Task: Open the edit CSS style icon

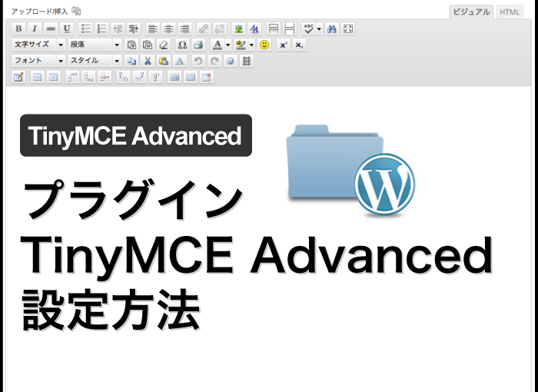Action: pos(254,29)
